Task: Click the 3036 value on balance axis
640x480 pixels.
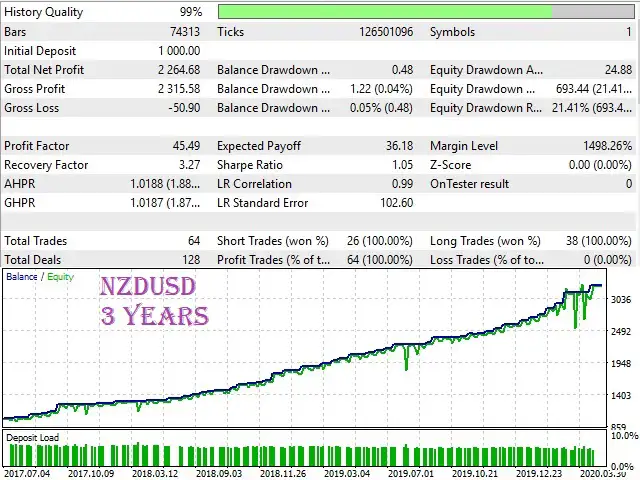Action: (621, 300)
